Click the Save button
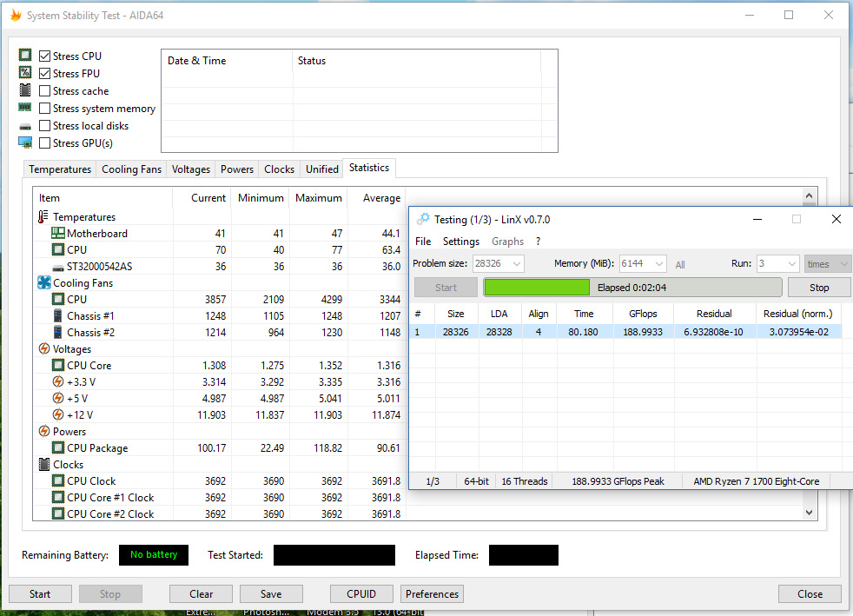Viewport: 853px width, 616px height. tap(271, 593)
